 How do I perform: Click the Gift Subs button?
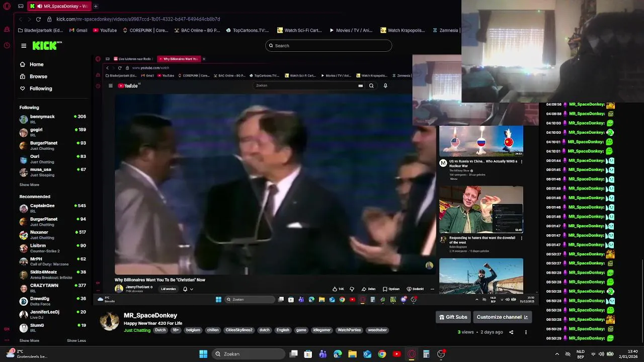tap(453, 317)
